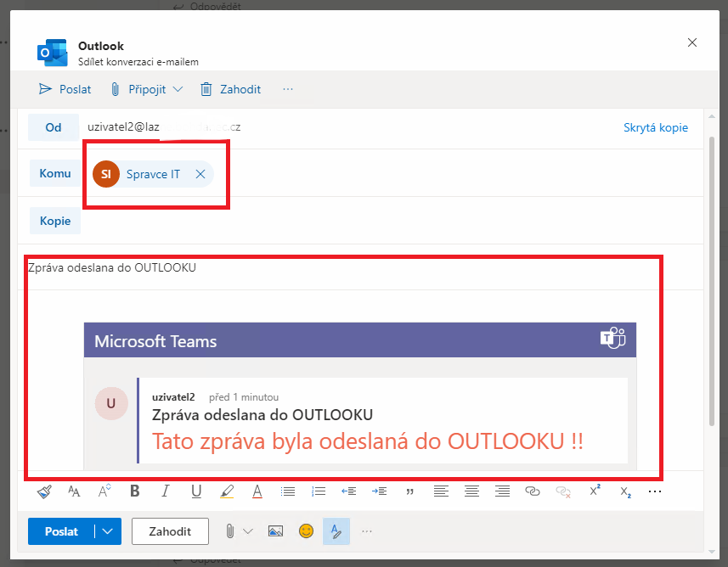The width and height of the screenshot is (728, 567).
Task: Open the font picker icon
Action: (x=74, y=491)
